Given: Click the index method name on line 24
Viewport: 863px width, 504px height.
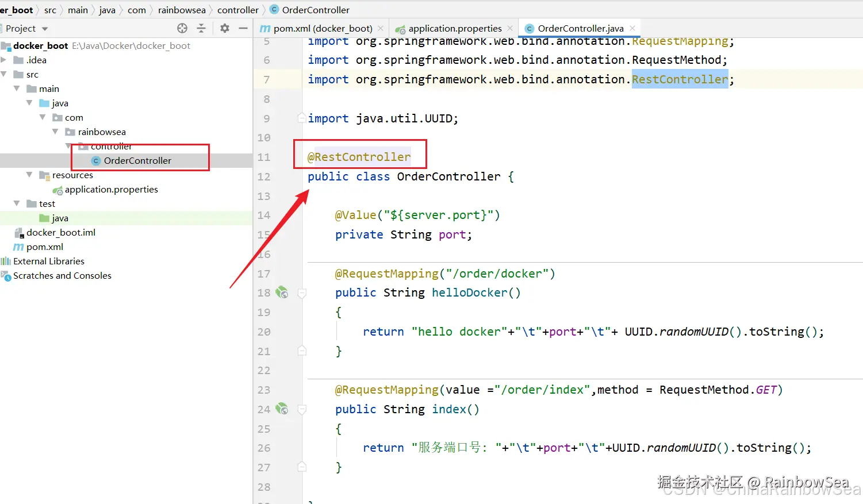Looking at the screenshot, I should [449, 409].
